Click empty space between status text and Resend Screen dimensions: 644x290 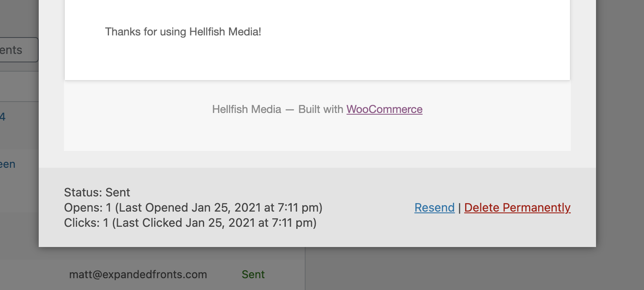[368, 207]
